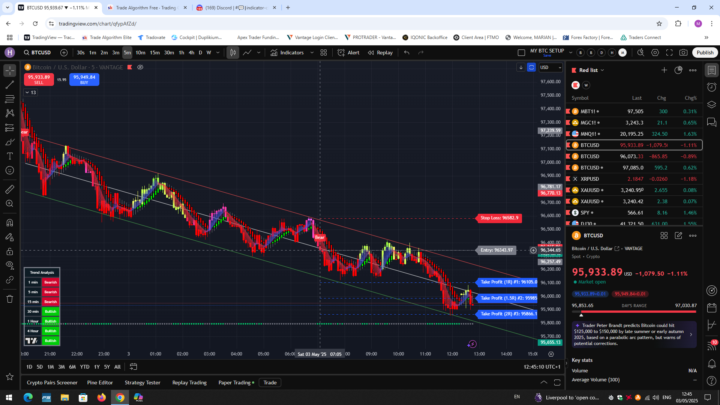Open the Indicators dialog

click(287, 53)
